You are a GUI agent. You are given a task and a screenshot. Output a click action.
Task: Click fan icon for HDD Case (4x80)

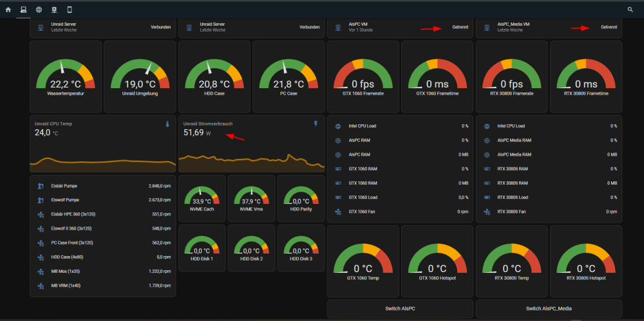40,257
